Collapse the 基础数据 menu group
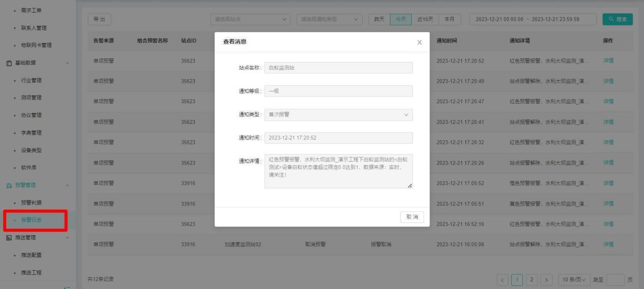This screenshot has height=289, width=644. (x=68, y=63)
